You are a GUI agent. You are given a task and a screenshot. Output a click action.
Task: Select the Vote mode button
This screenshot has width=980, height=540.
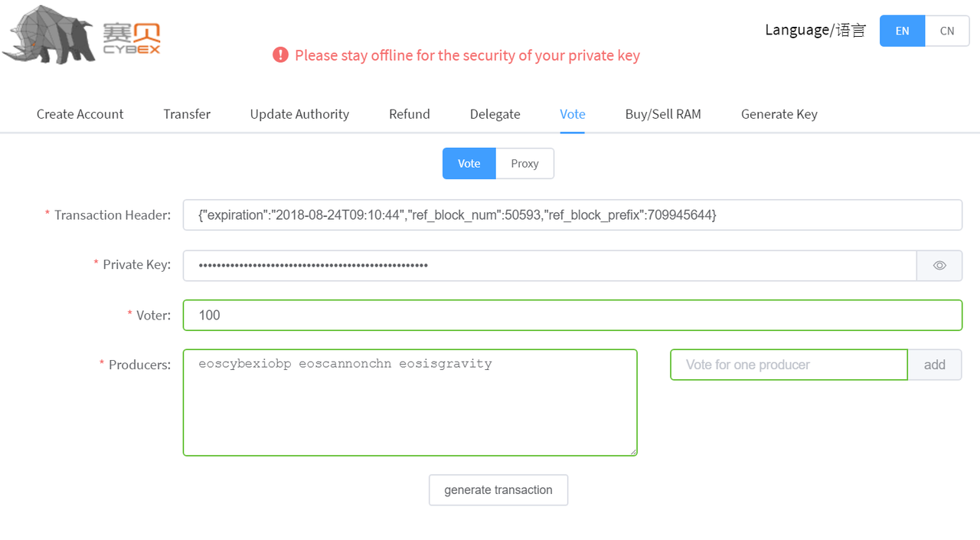(469, 164)
